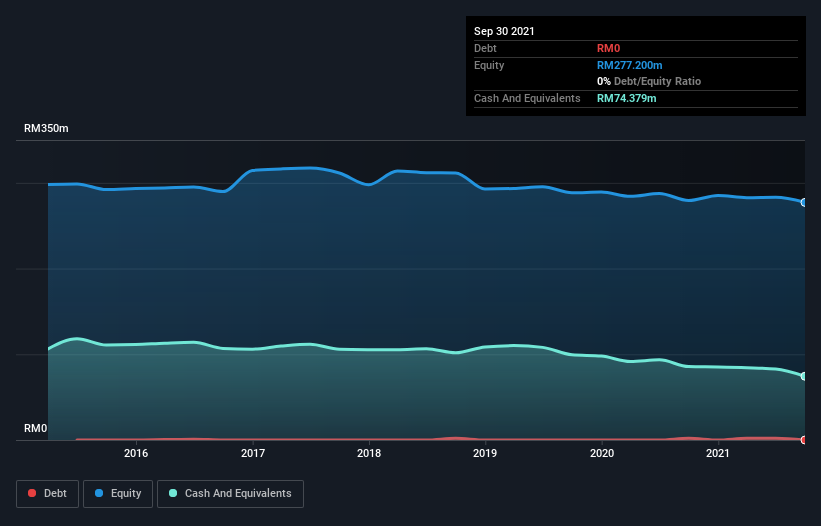Image resolution: width=821 pixels, height=526 pixels.
Task: Click the 2017 x-axis label
Action: [253, 453]
